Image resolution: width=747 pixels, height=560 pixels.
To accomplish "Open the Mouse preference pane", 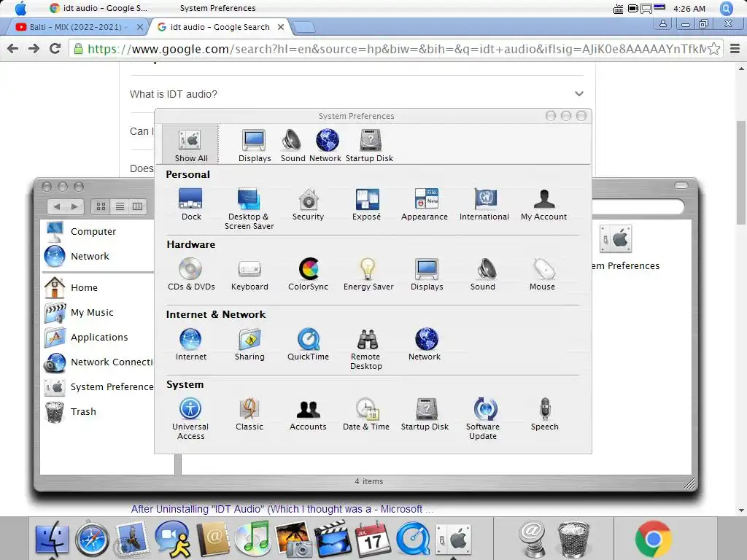I will point(542,274).
